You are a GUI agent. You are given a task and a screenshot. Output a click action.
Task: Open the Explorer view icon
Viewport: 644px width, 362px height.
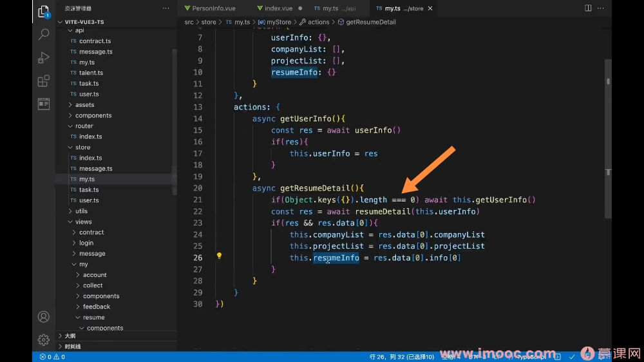click(44, 11)
